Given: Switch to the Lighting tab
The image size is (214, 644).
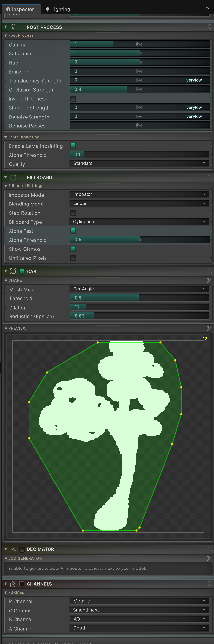Looking at the screenshot, I should click(58, 9).
